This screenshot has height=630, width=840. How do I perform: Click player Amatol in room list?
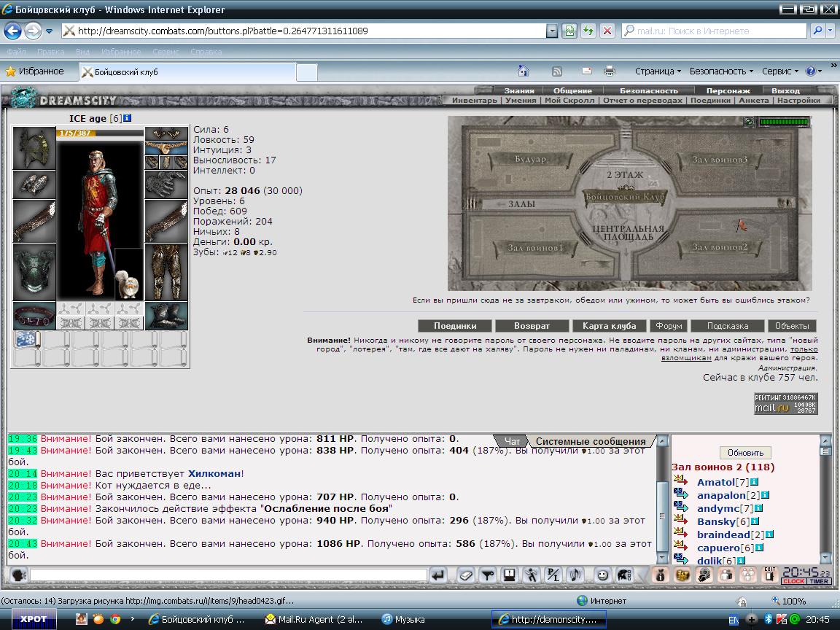point(716,482)
